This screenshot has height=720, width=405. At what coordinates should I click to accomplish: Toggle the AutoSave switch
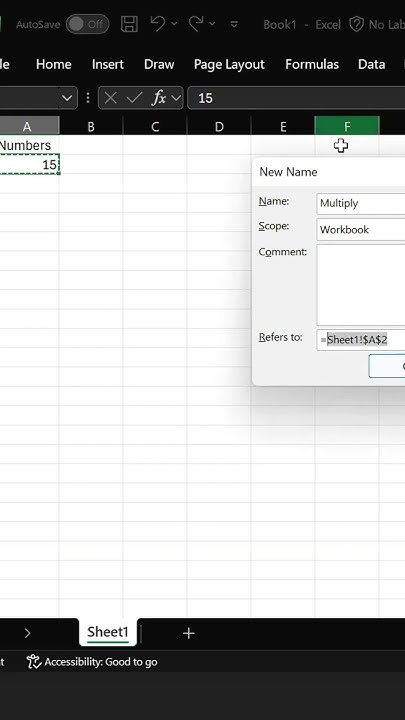[x=87, y=24]
